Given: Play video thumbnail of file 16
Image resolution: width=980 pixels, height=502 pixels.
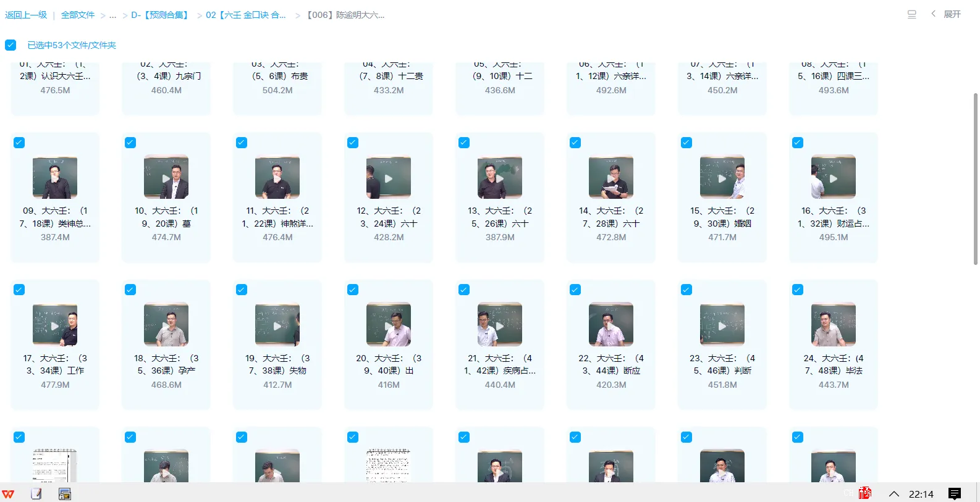Looking at the screenshot, I should (834, 178).
